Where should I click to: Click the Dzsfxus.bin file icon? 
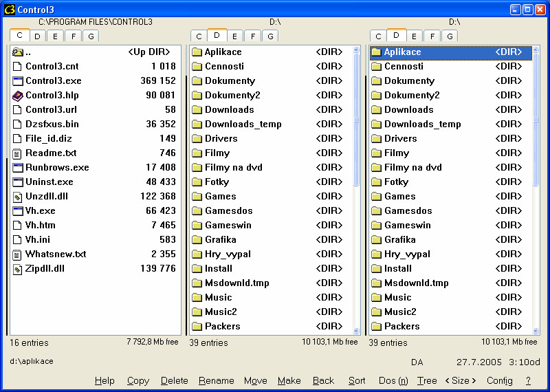tap(16, 124)
